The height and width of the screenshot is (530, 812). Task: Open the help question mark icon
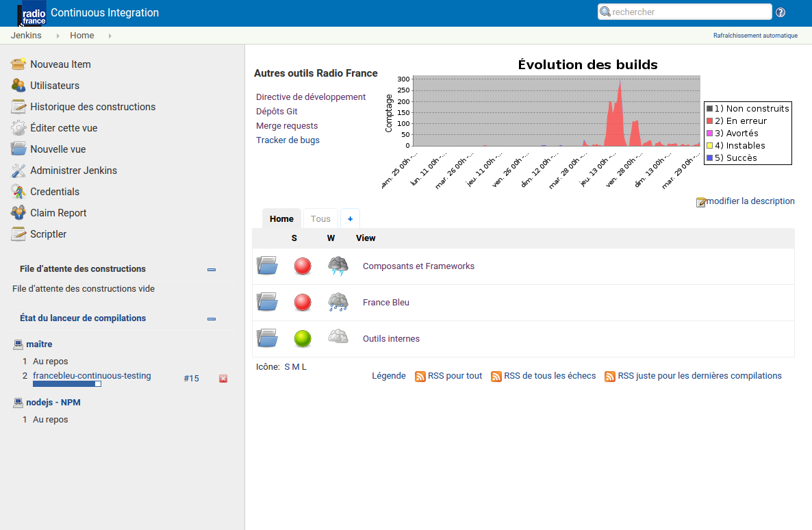(781, 12)
